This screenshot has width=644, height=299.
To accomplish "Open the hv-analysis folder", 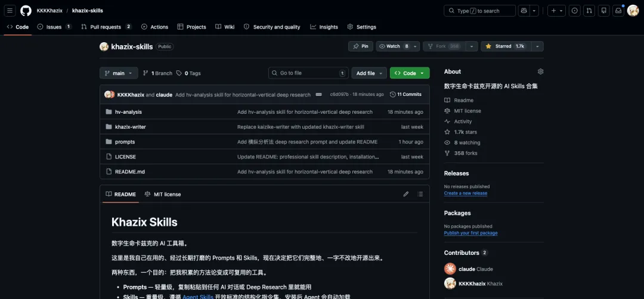I will point(128,112).
